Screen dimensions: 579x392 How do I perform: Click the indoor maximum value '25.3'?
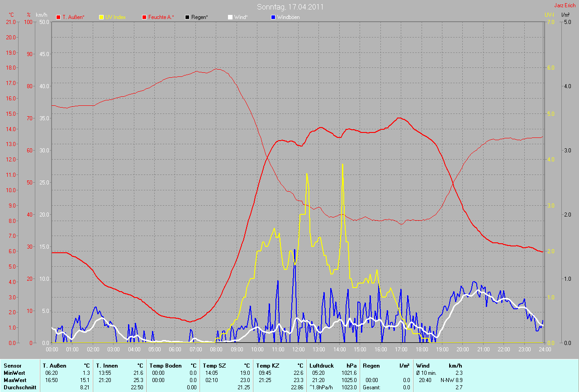click(138, 380)
